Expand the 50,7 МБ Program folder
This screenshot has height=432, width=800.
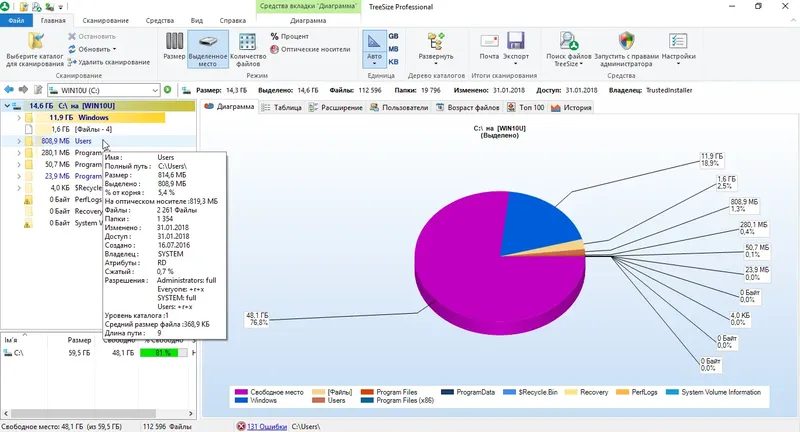pos(19,164)
